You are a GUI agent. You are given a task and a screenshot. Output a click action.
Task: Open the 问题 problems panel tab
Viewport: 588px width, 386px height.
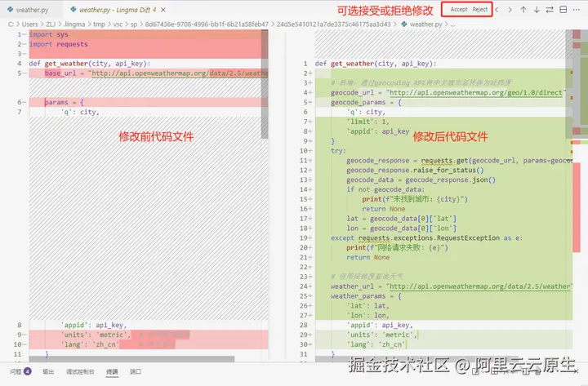point(16,371)
